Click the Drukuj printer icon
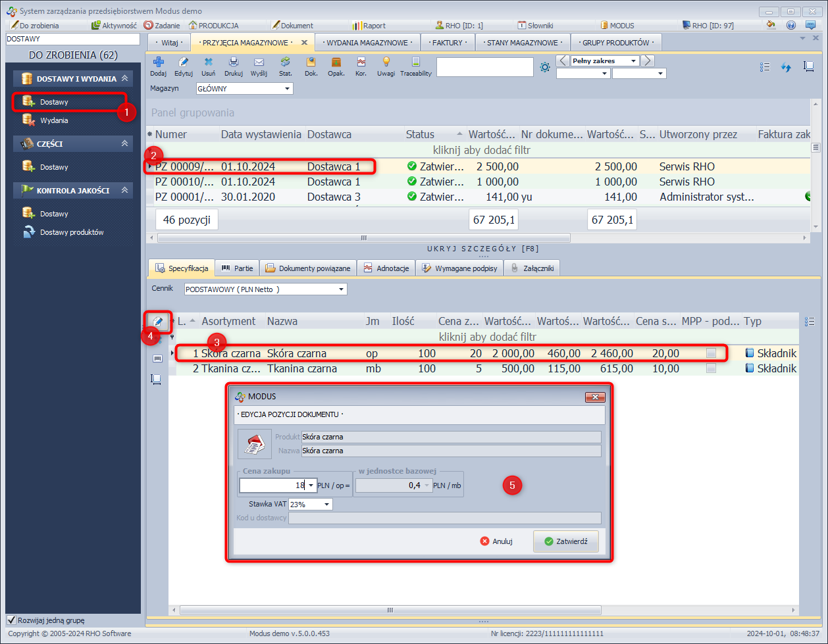The image size is (828, 644). (233, 62)
